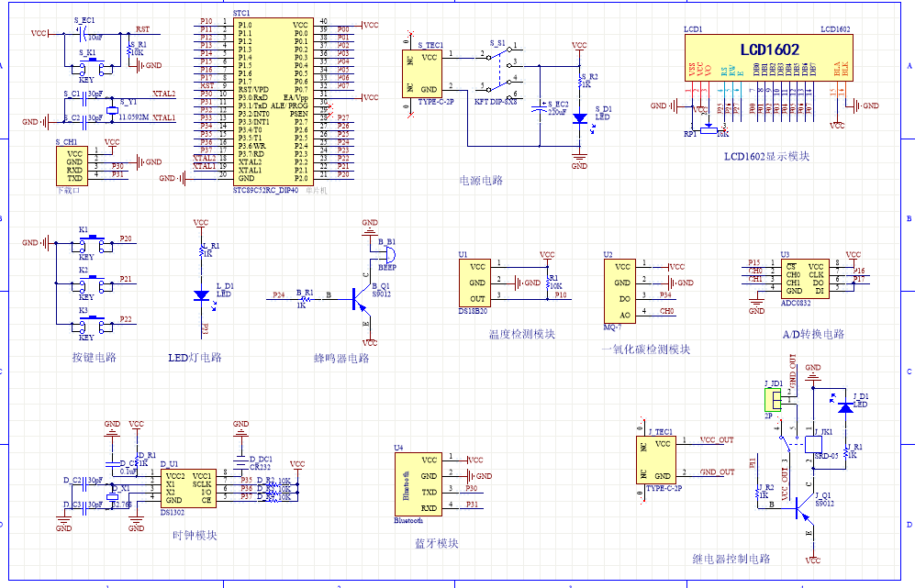This screenshot has height=588, width=915.
Task: Click the L_D1 LED symbol
Action: pyautogui.click(x=201, y=295)
